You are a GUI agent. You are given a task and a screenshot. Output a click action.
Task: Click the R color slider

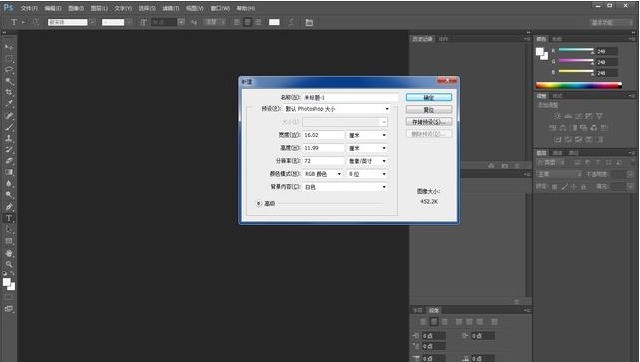tap(576, 50)
